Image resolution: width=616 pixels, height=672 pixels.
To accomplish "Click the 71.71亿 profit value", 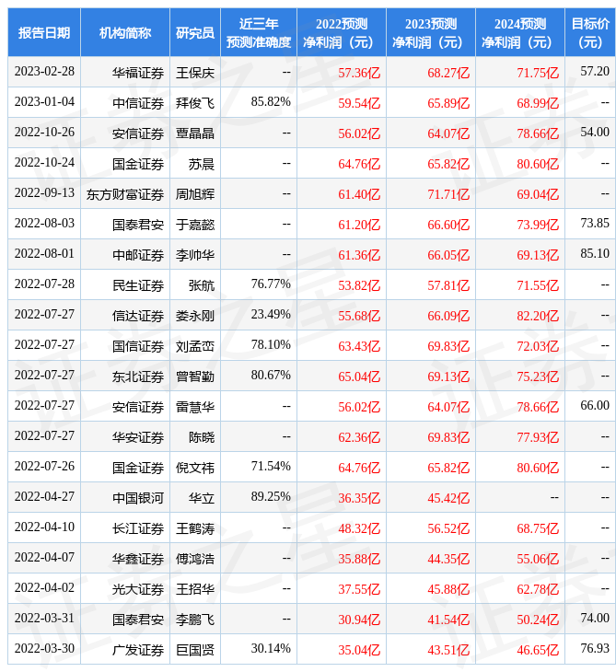I will point(448,194).
